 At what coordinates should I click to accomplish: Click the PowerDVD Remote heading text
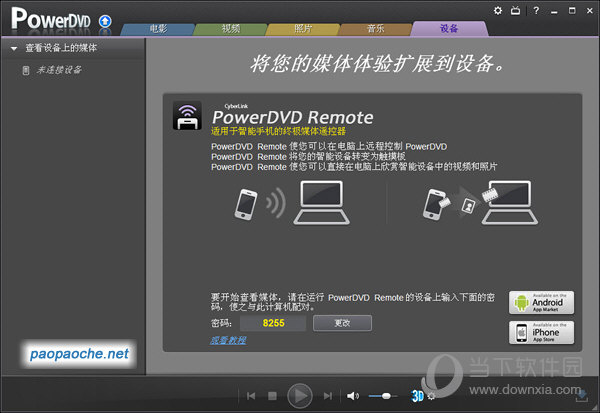[x=292, y=117]
